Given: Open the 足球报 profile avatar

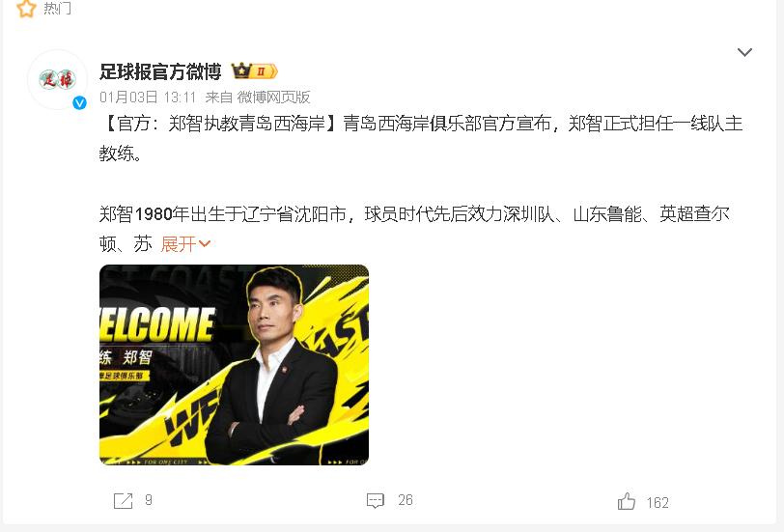Looking at the screenshot, I should click(x=58, y=79).
